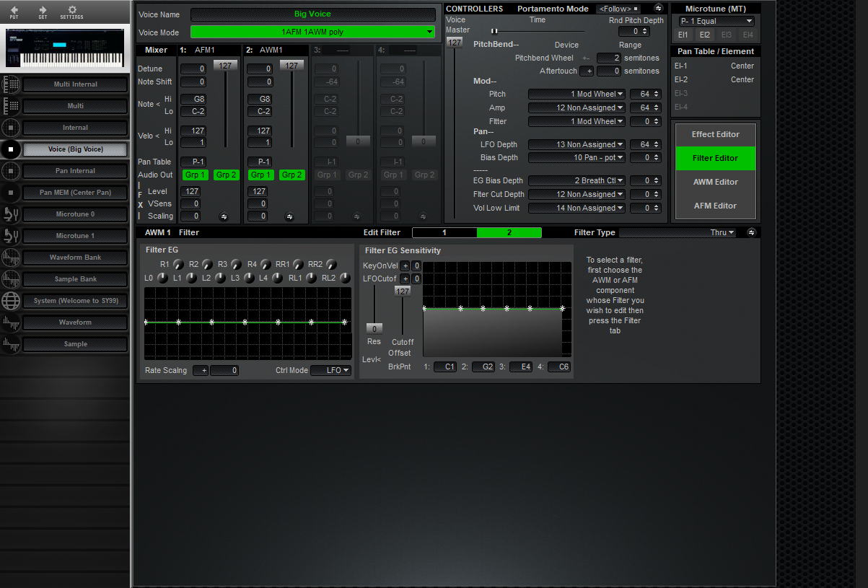Viewport: 868px width, 588px height.
Task: Toggle the Rate Scaling sign button
Action: click(201, 370)
